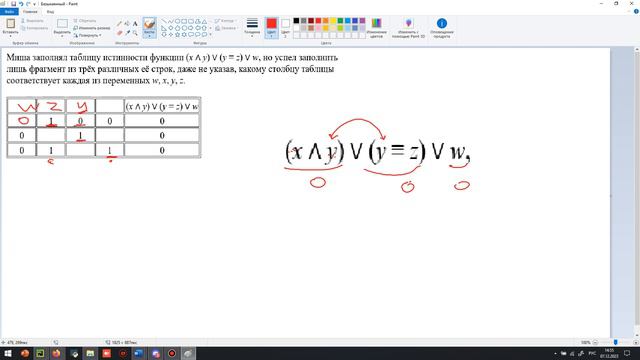Open the shape Fill dropdown
Screen dimensions: 640x360
click(x=226, y=28)
